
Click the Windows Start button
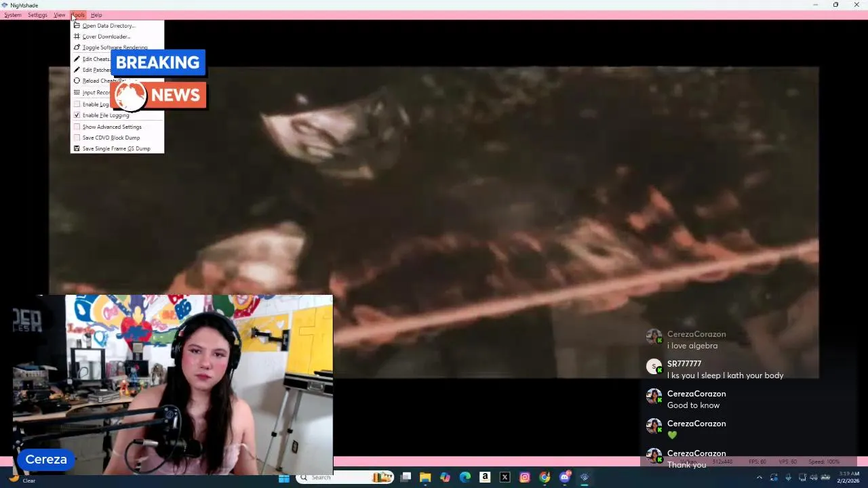click(x=284, y=477)
